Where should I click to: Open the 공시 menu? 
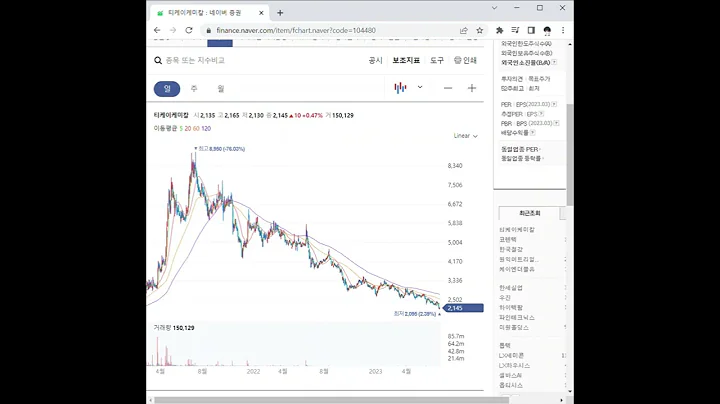click(x=376, y=60)
